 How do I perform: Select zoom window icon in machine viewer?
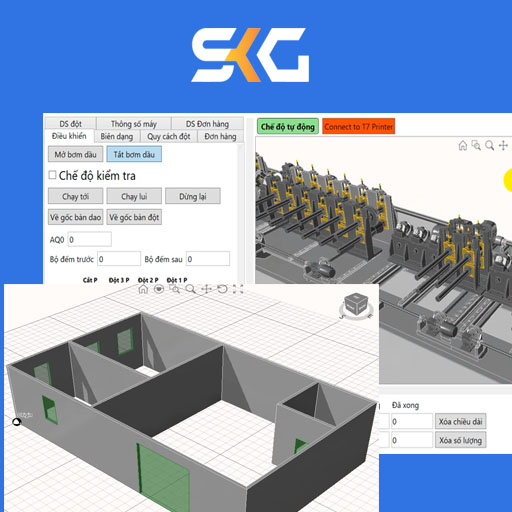pos(476,146)
